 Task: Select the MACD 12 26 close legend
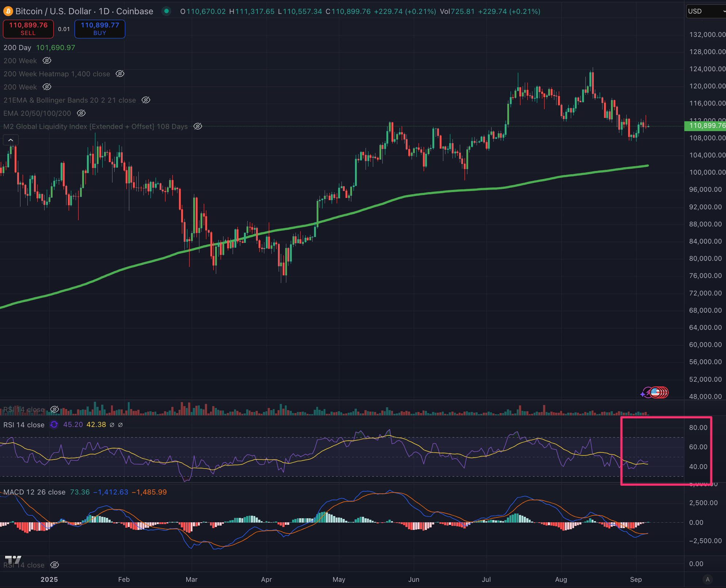click(34, 492)
